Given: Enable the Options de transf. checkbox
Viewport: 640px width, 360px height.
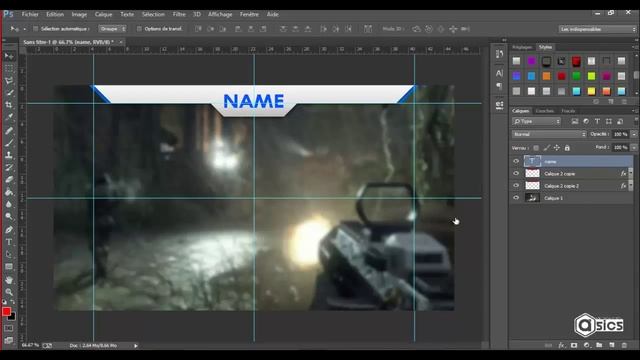Looking at the screenshot, I should click(x=139, y=29).
